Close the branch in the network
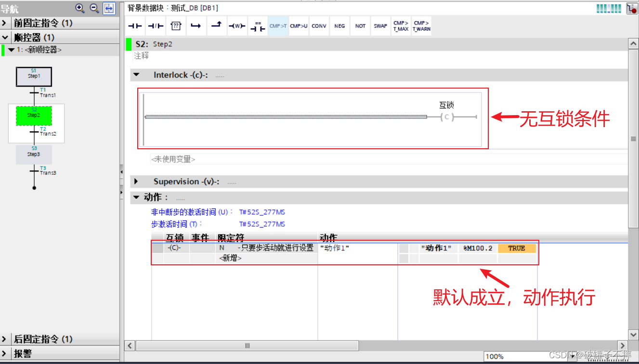639x364 pixels. click(x=216, y=26)
